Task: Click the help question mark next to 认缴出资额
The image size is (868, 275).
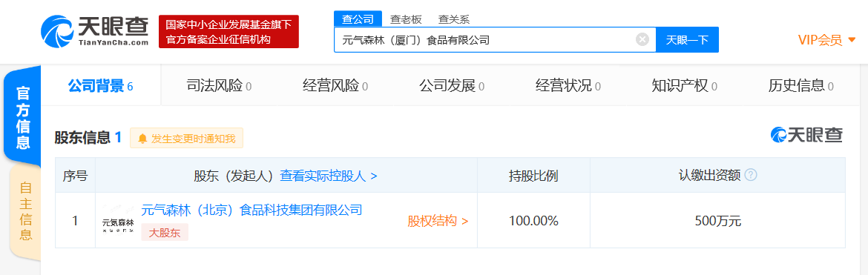Action: [751, 175]
